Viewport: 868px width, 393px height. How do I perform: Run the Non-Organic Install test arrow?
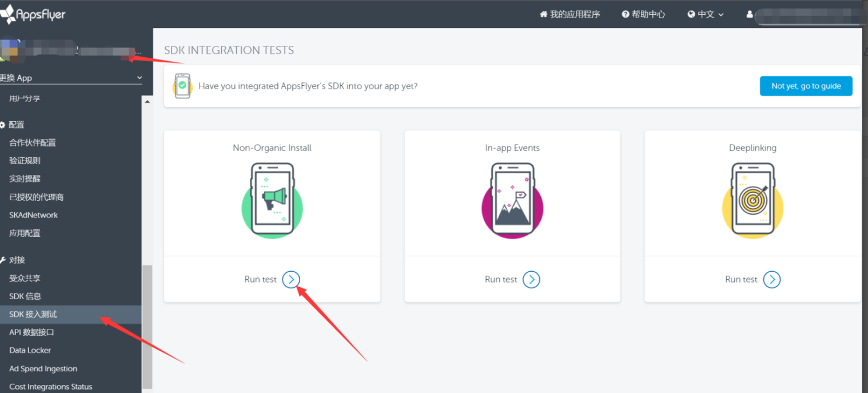coord(291,279)
